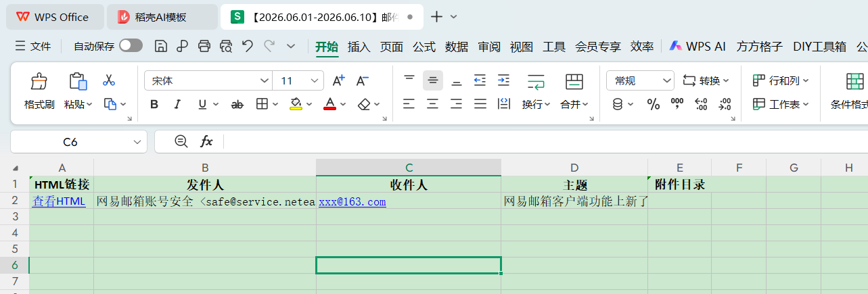This screenshot has width=868, height=294.
Task: Click the yellow fill color bucket
Action: (296, 104)
